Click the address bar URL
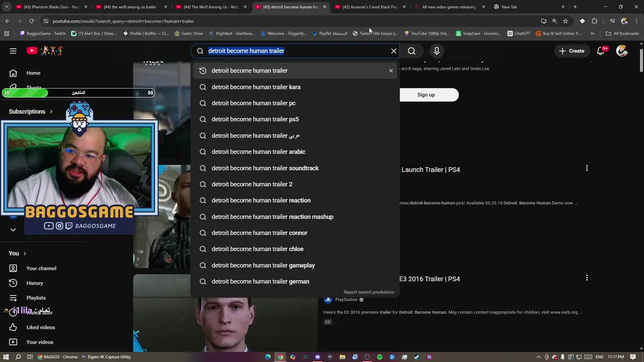 click(x=123, y=21)
